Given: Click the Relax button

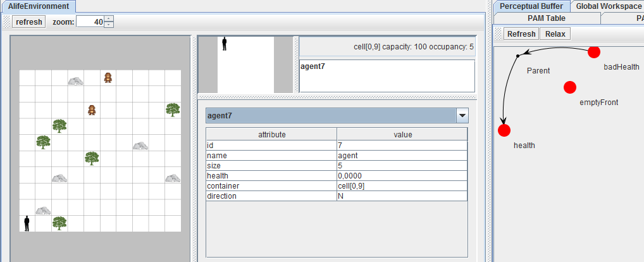Looking at the screenshot, I should (x=555, y=34).
